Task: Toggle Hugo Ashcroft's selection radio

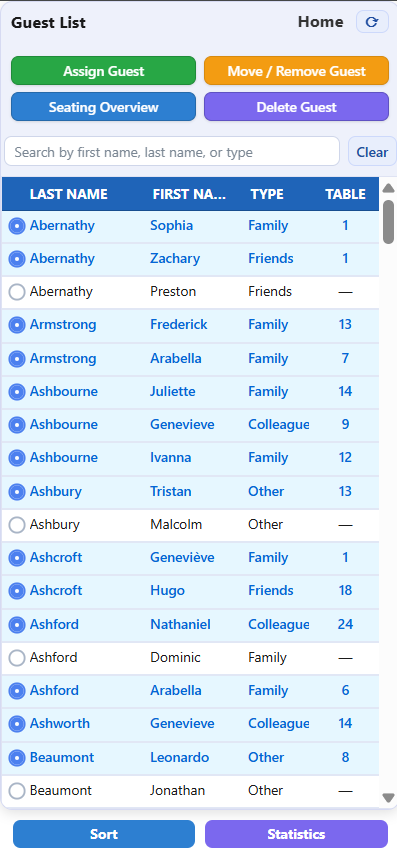Action: click(17, 590)
